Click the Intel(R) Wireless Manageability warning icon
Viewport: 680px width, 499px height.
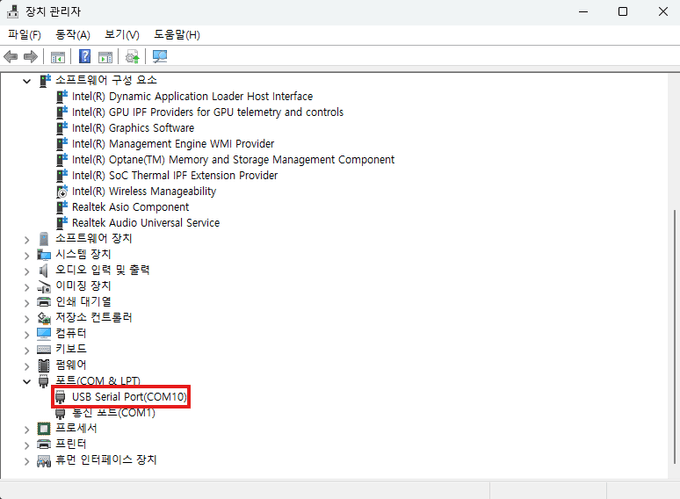[x=62, y=191]
